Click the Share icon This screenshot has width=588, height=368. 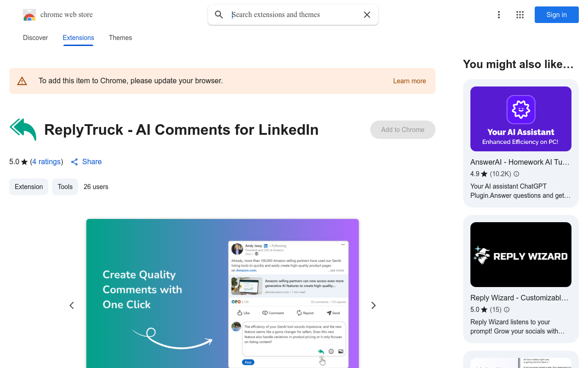click(x=74, y=162)
